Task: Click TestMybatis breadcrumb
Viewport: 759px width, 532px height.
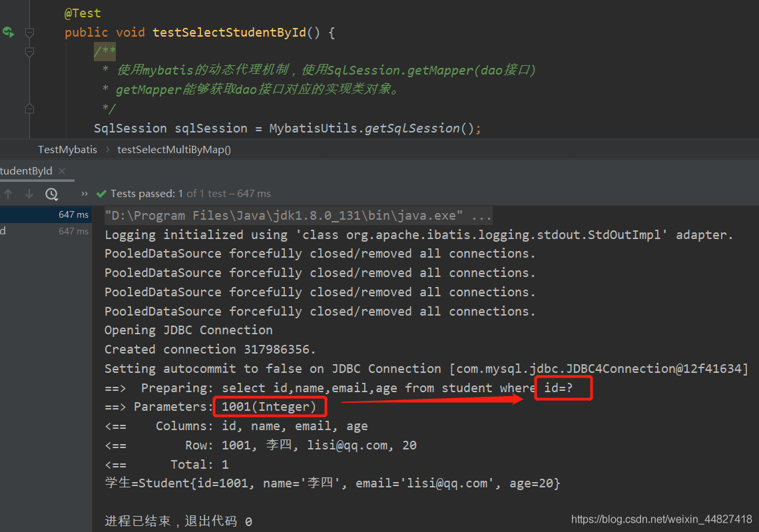Action: point(68,150)
